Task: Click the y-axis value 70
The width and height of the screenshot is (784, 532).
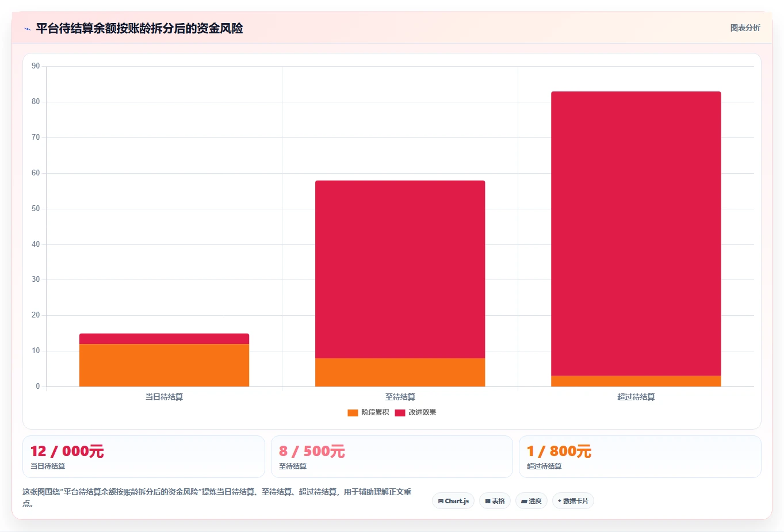Action: pos(36,137)
